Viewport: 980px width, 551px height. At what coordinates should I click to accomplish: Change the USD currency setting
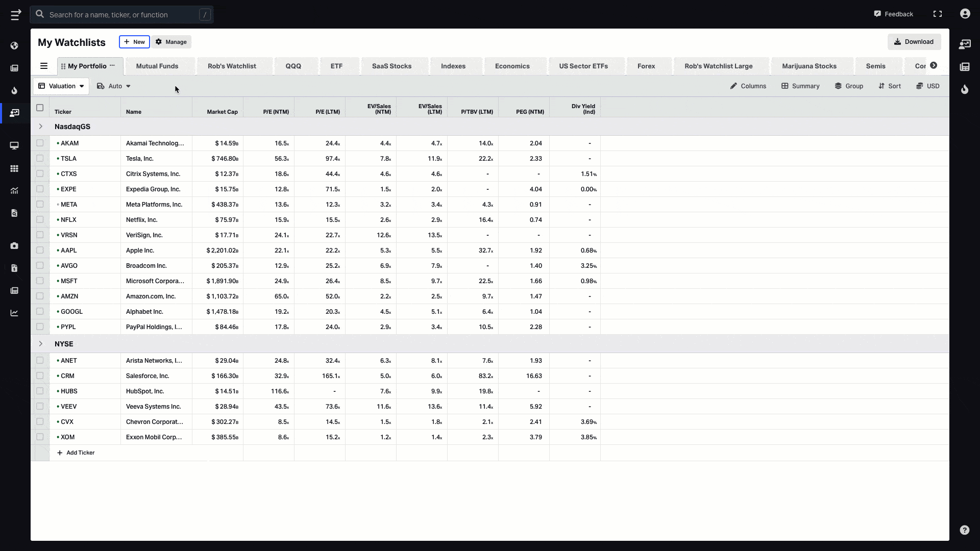point(927,86)
